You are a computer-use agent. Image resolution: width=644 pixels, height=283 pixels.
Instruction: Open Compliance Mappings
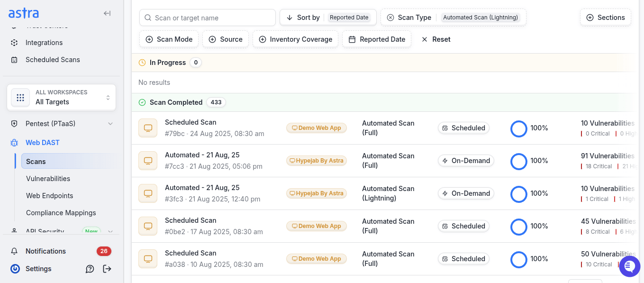tap(61, 213)
